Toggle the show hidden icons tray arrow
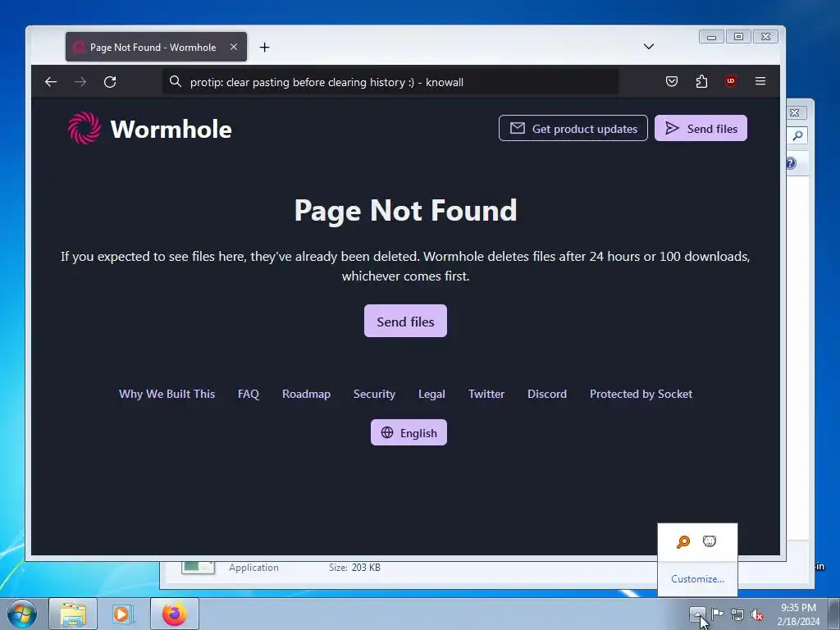This screenshot has height=630, width=840. tap(697, 614)
